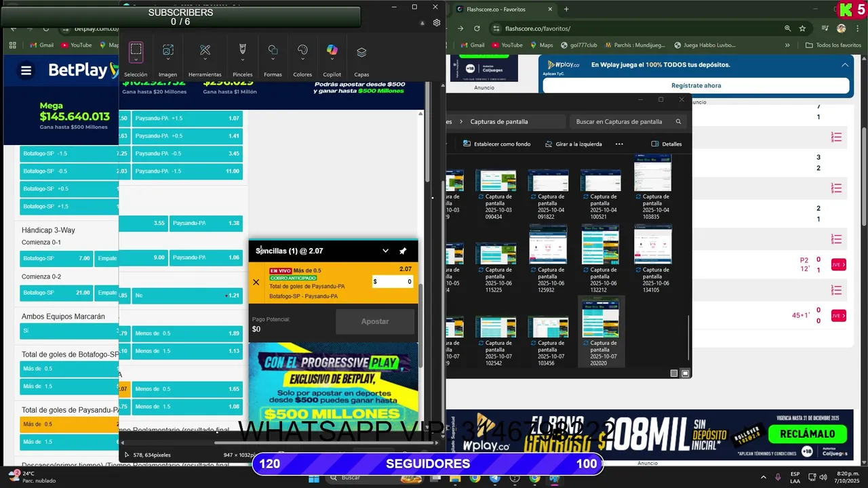Viewport: 868px width, 488px height.
Task: Click Regístrate ahora button
Action: click(696, 85)
